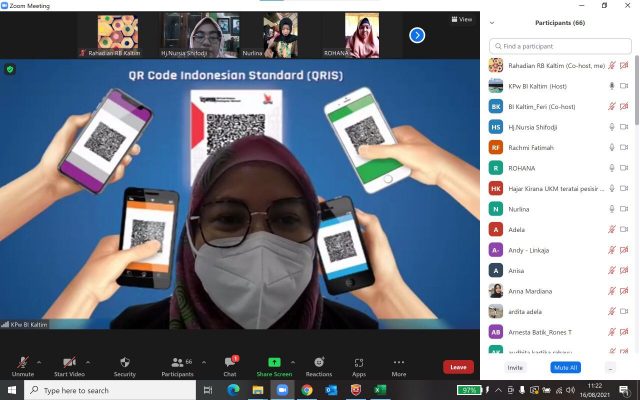Click the green encryption shield icon
This screenshot has width=640, height=400.
[x=11, y=69]
